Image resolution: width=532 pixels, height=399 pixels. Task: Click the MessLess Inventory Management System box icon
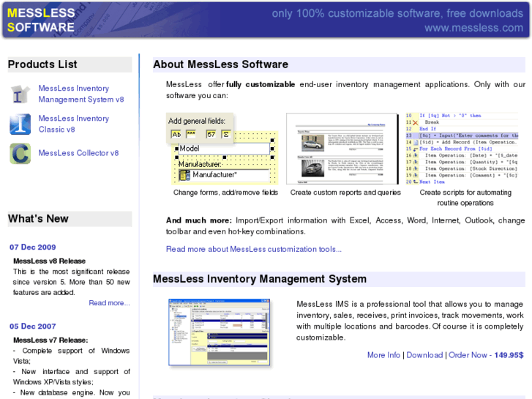click(x=20, y=94)
